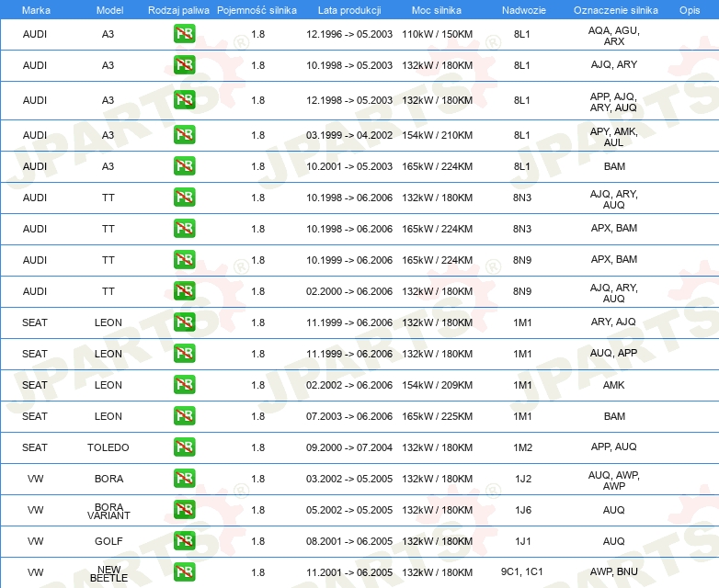Click the fuel icon in the LEON 07.2003 row
The image size is (719, 588).
pos(184,415)
